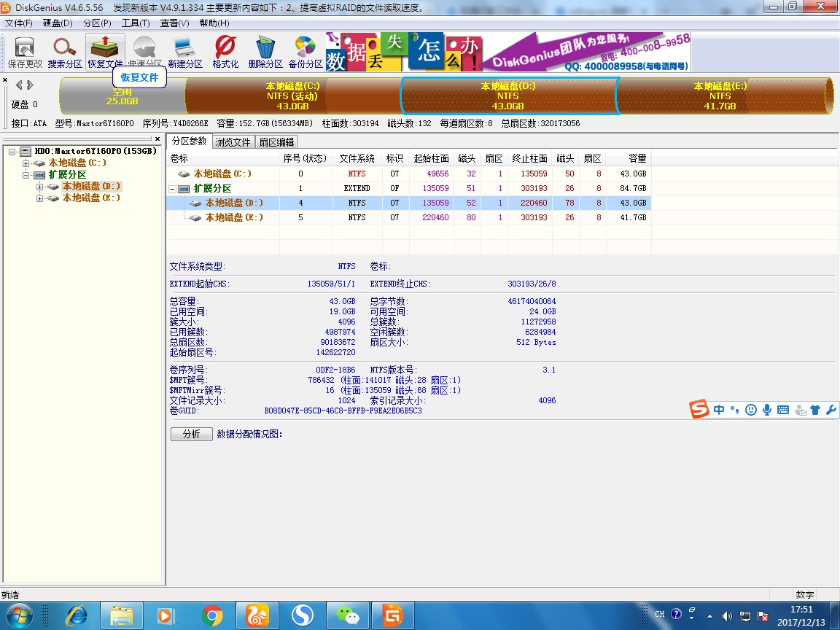Open the 工具(T) menu
The width and height of the screenshot is (840, 630).
[x=135, y=23]
